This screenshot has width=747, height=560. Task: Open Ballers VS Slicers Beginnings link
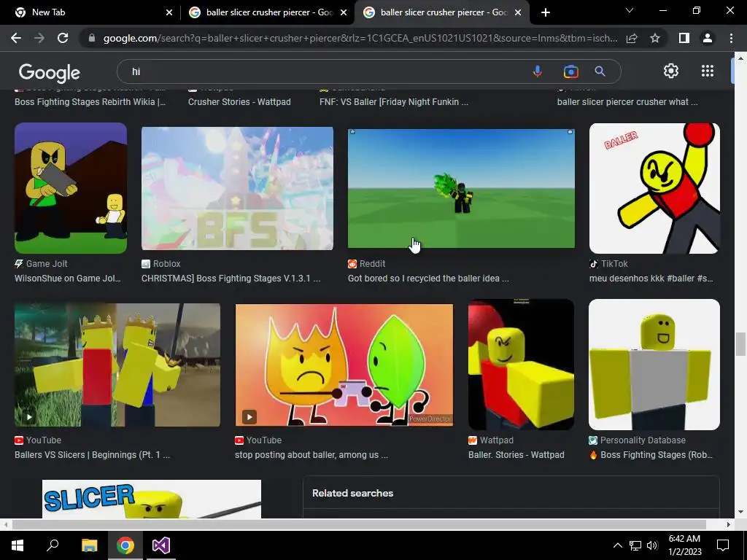[x=93, y=455]
